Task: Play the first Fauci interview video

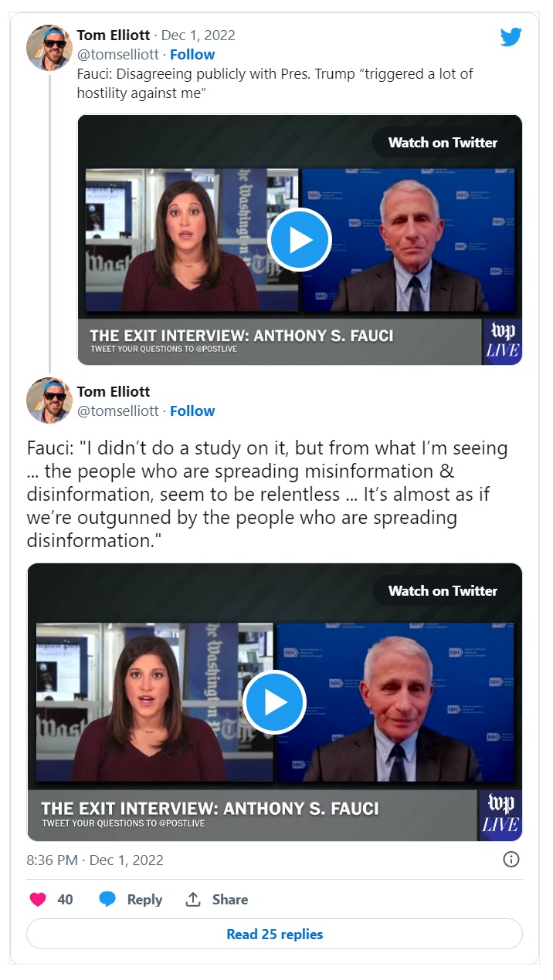Action: (x=300, y=239)
